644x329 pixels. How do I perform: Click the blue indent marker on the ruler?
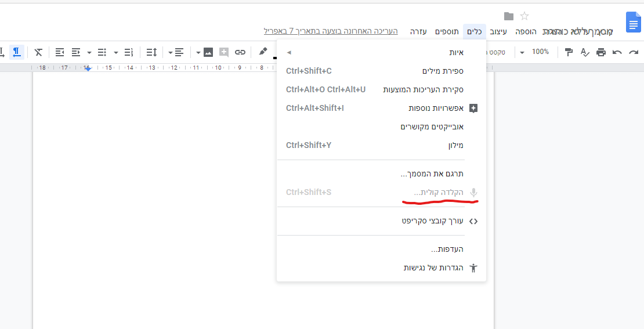[88, 69]
